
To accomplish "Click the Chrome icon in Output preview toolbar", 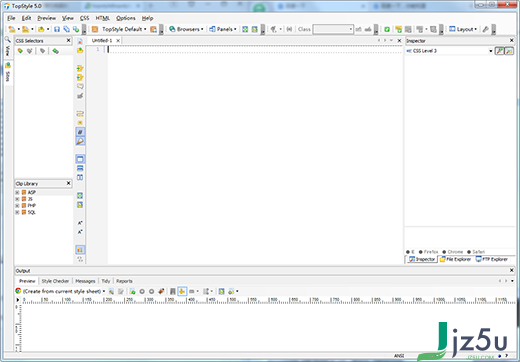I will point(18,291).
